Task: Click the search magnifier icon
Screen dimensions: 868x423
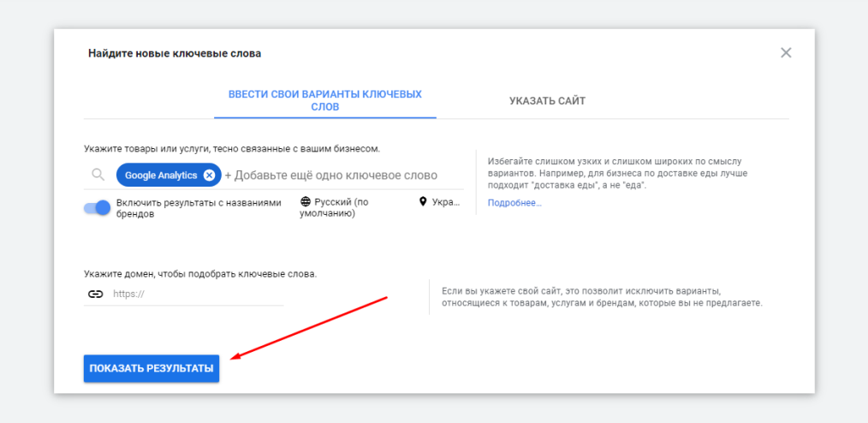Action: pyautogui.click(x=98, y=175)
